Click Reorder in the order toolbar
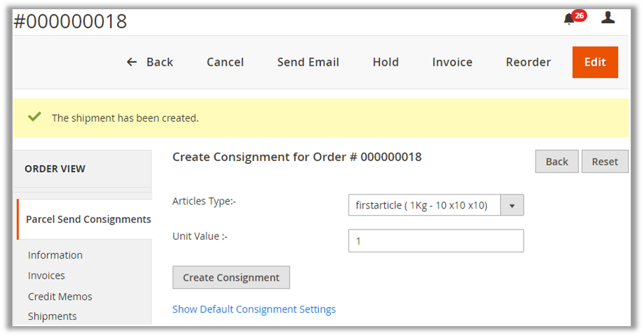644x336 pixels. click(528, 62)
